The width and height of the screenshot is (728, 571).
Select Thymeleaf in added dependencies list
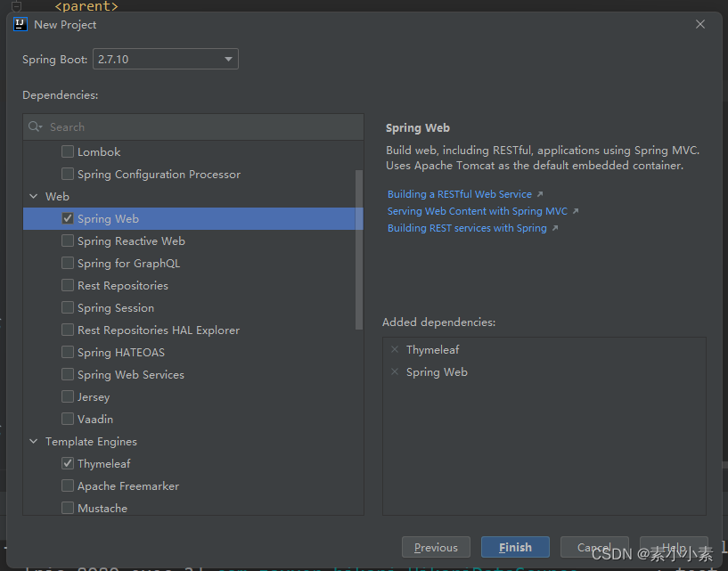[x=433, y=349]
